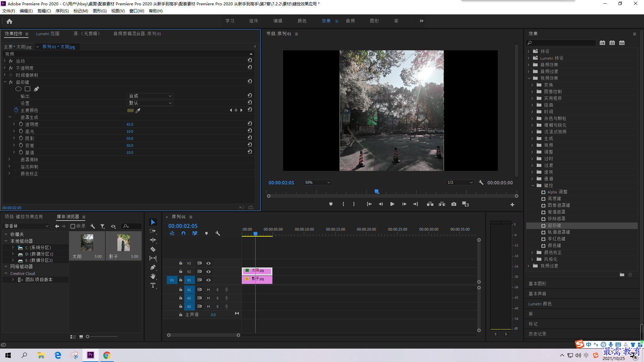Screen dimensions: 644x362
Task: Mute audio track A1
Action: (208, 290)
